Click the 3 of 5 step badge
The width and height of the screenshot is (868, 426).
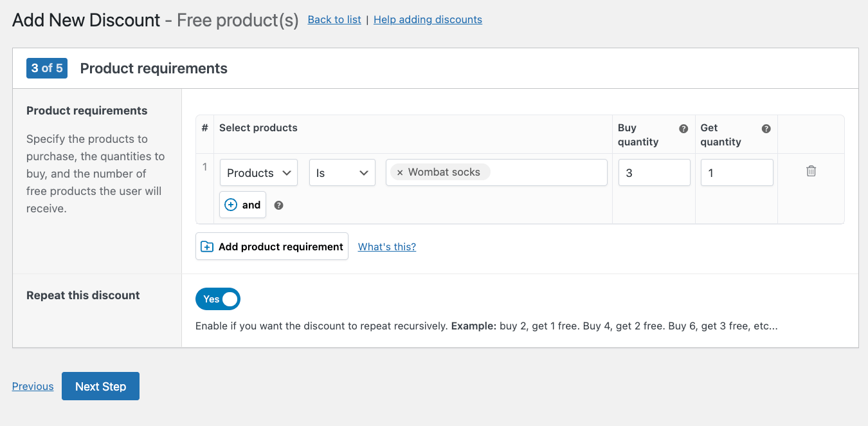[46, 68]
